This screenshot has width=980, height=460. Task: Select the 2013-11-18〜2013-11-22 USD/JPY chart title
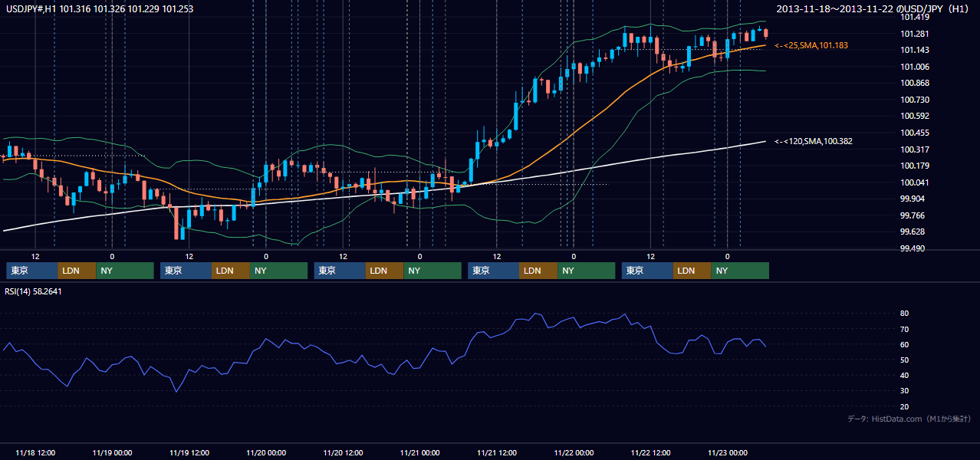tap(874, 8)
